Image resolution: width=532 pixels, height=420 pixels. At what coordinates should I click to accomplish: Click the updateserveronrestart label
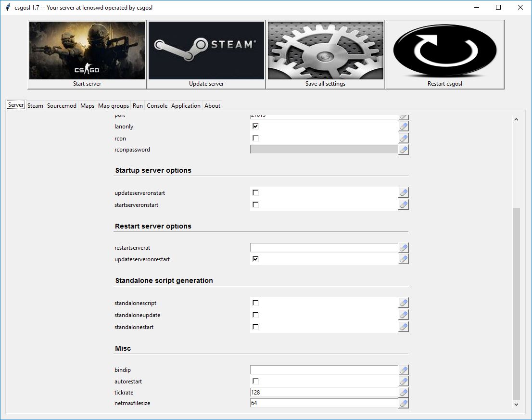click(x=142, y=259)
